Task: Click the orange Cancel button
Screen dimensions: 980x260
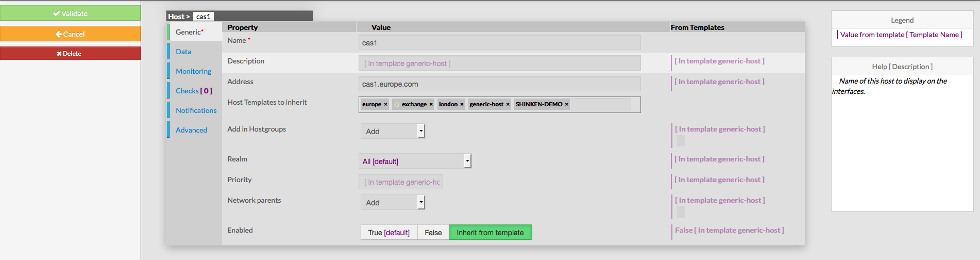Action: pyautogui.click(x=70, y=34)
